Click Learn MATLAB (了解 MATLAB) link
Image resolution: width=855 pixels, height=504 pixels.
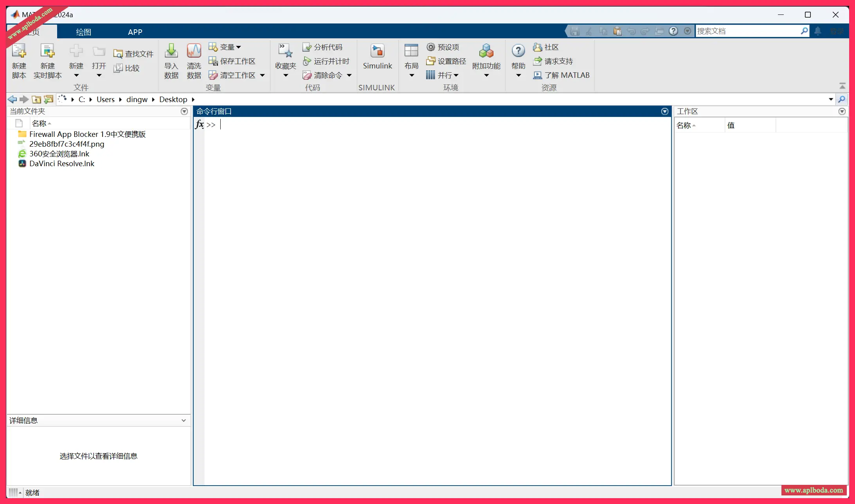561,75
